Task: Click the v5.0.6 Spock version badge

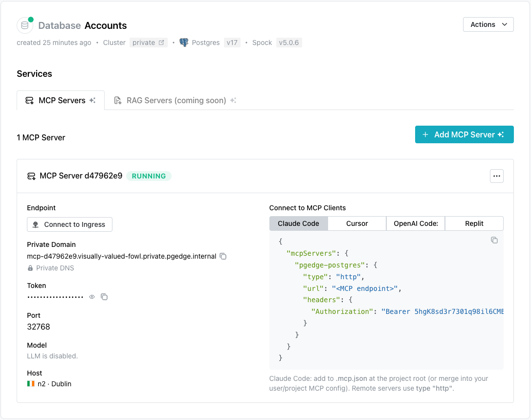Action: tap(289, 43)
